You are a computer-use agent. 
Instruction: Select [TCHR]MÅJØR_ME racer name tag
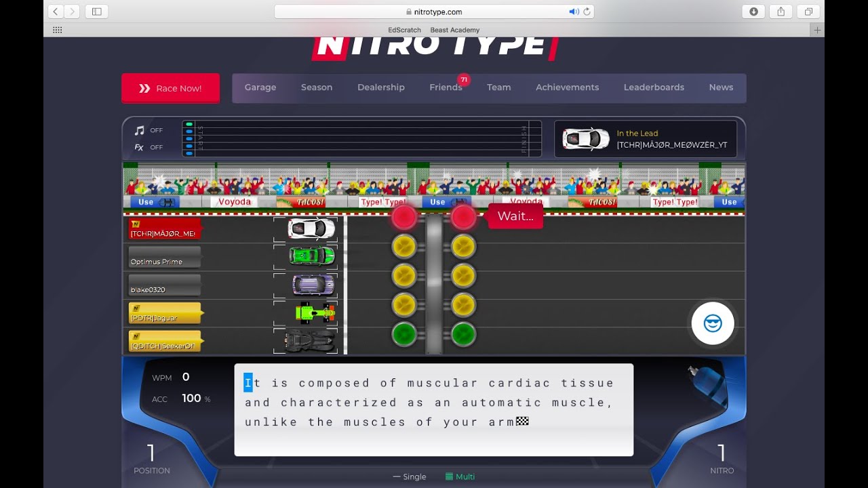(164, 229)
